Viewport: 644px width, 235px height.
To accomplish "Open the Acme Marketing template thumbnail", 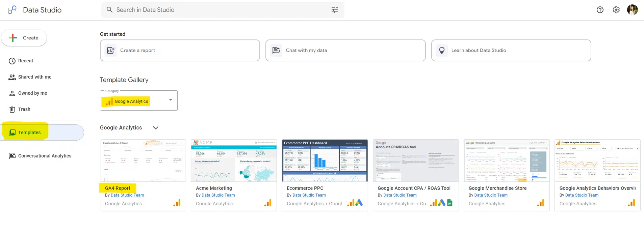I will click(234, 160).
